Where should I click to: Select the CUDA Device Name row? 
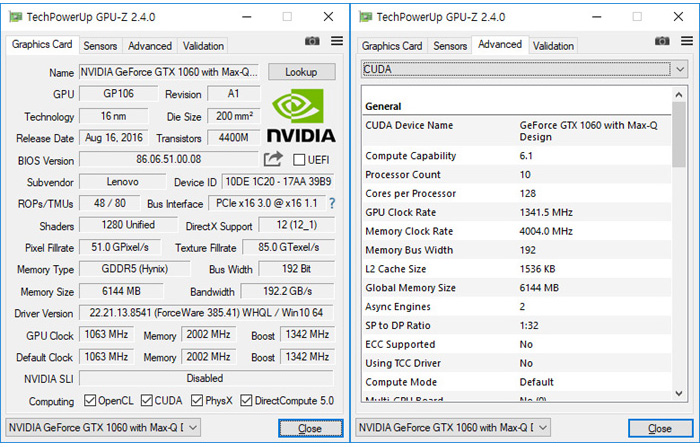517,131
